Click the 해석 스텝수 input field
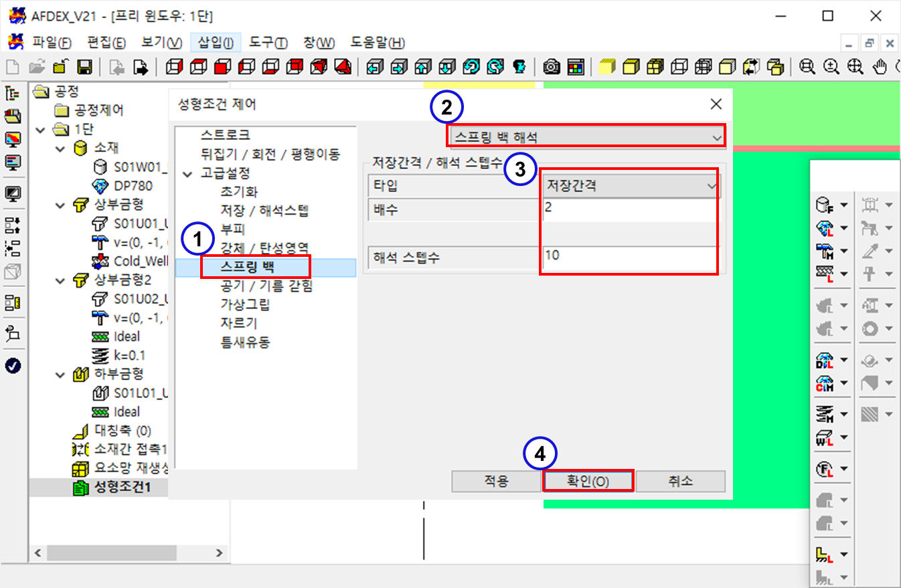The height and width of the screenshot is (588, 901). tap(629, 257)
